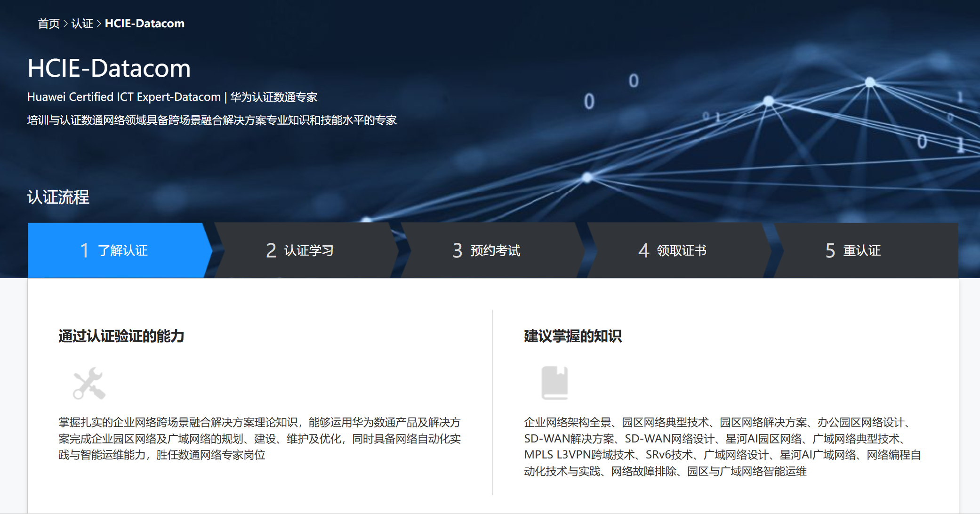Image resolution: width=980 pixels, height=514 pixels.
Task: Select step 1 了解认证 tab
Action: tap(120, 250)
